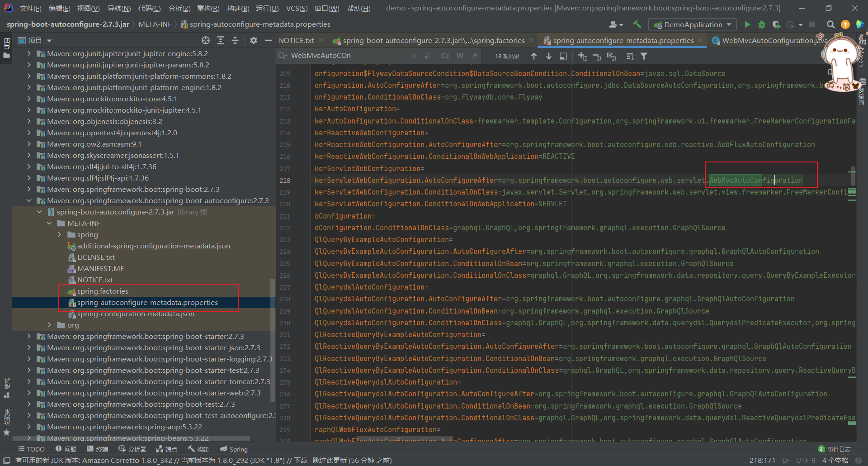
Task: Collapse all nodes in project panel
Action: point(235,40)
